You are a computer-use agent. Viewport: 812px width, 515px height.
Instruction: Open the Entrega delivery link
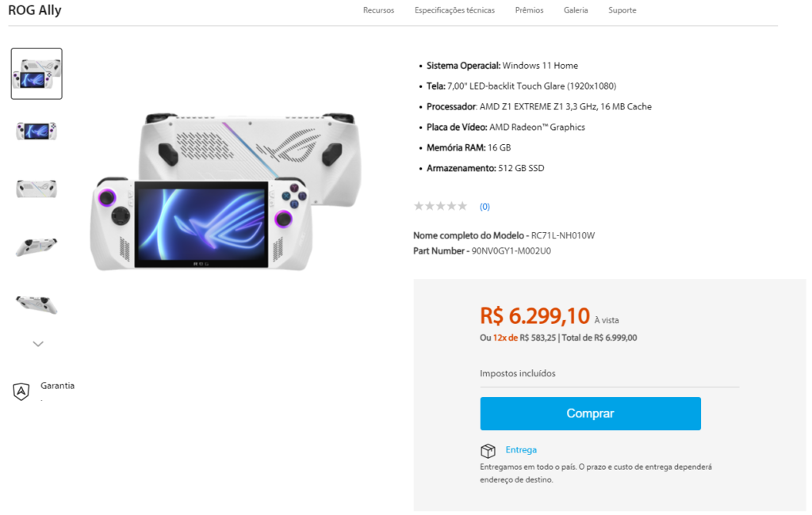click(x=521, y=450)
